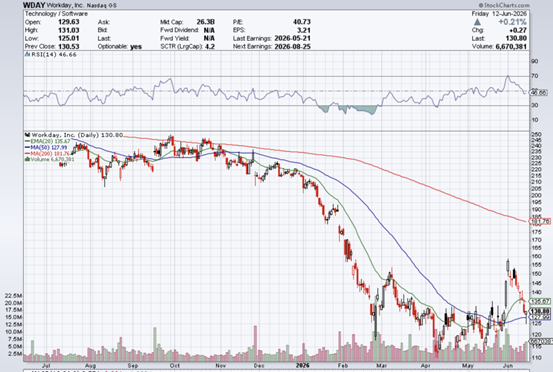Click the Technology / Software sector label
553x372 pixels.
pyautogui.click(x=56, y=14)
